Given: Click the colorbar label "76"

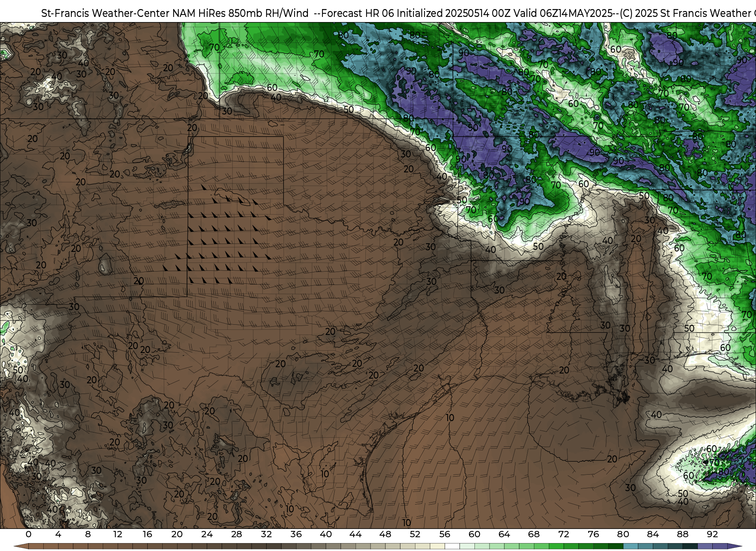Looking at the screenshot, I should coord(593,534).
